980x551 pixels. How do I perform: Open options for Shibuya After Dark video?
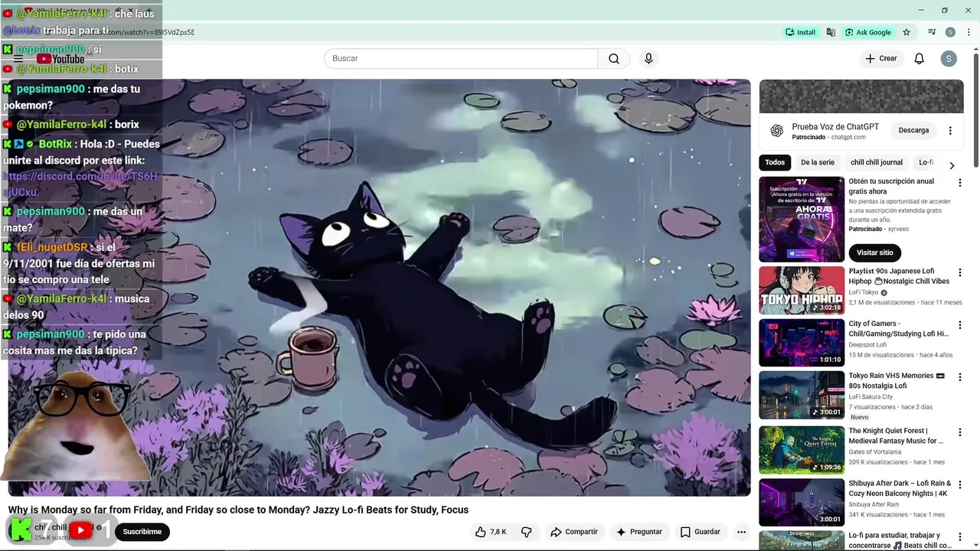(x=959, y=485)
